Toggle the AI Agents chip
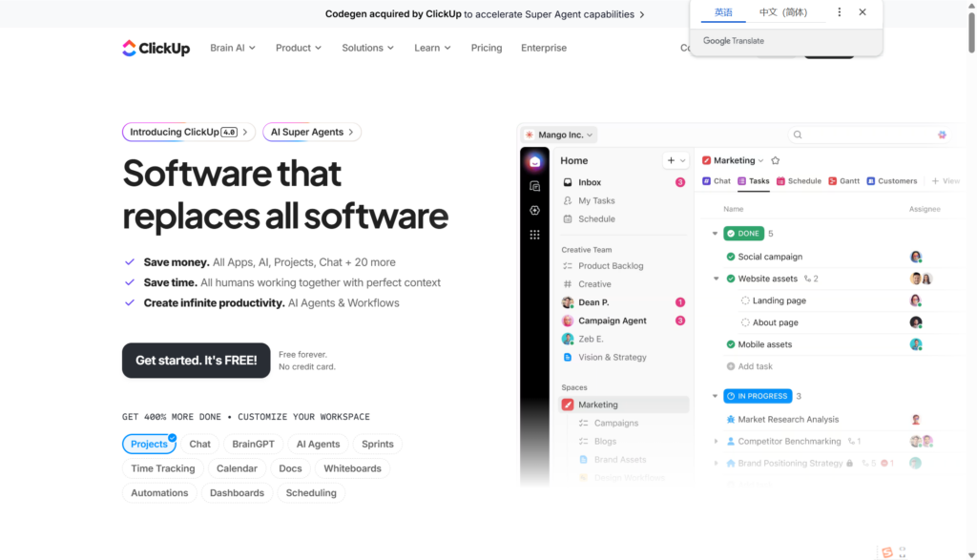 pos(318,444)
